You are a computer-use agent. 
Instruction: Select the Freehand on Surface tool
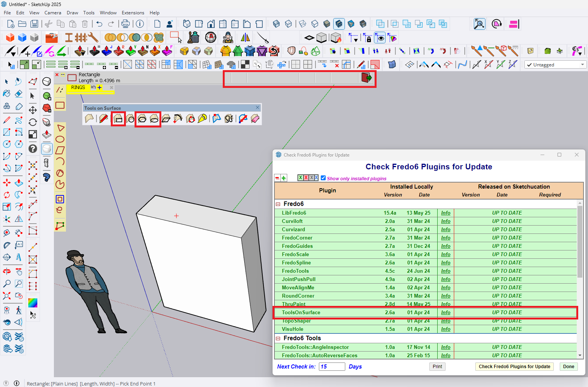click(229, 119)
